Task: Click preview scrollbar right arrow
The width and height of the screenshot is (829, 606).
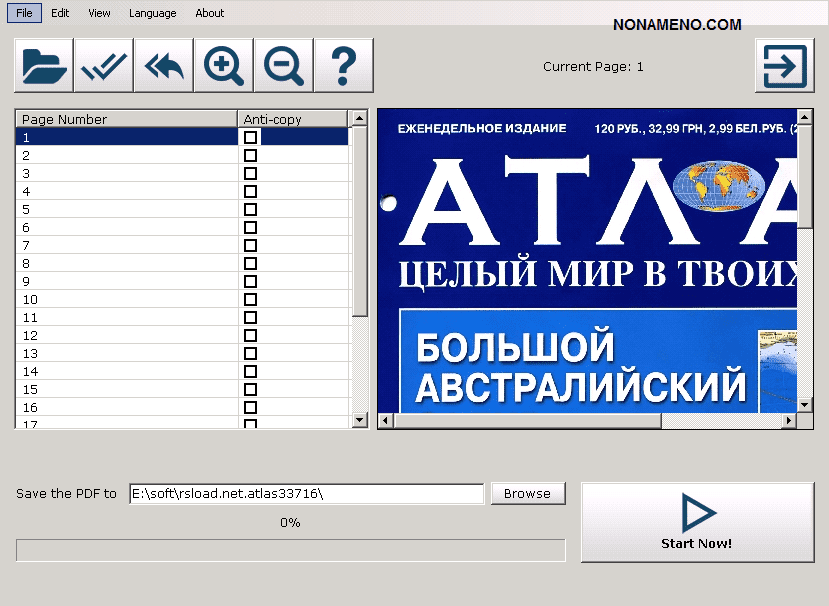Action: 789,421
